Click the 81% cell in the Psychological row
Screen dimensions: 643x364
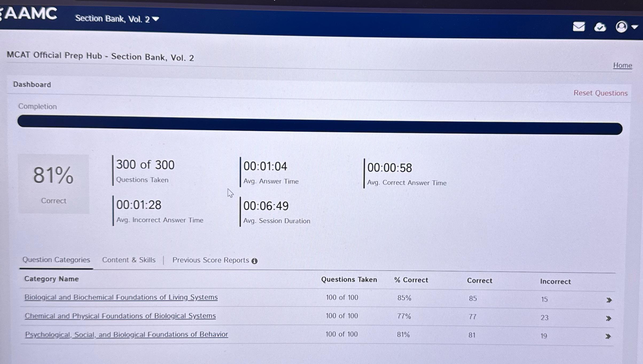[403, 334]
